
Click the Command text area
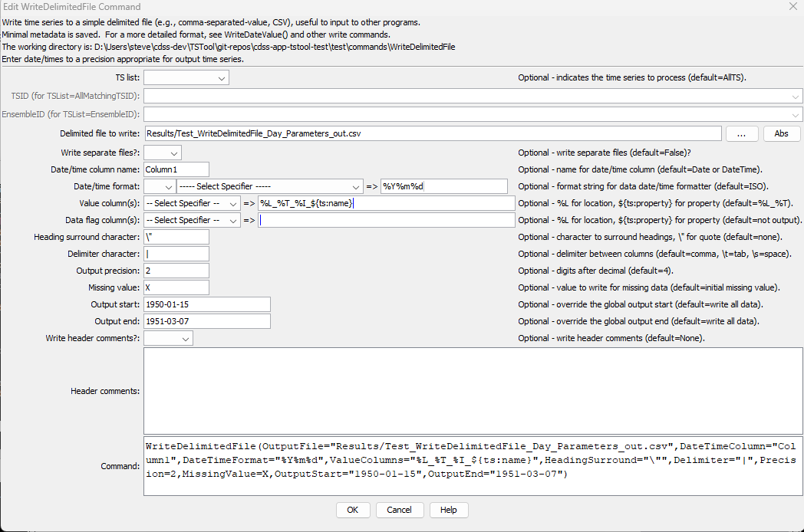pos(473,466)
